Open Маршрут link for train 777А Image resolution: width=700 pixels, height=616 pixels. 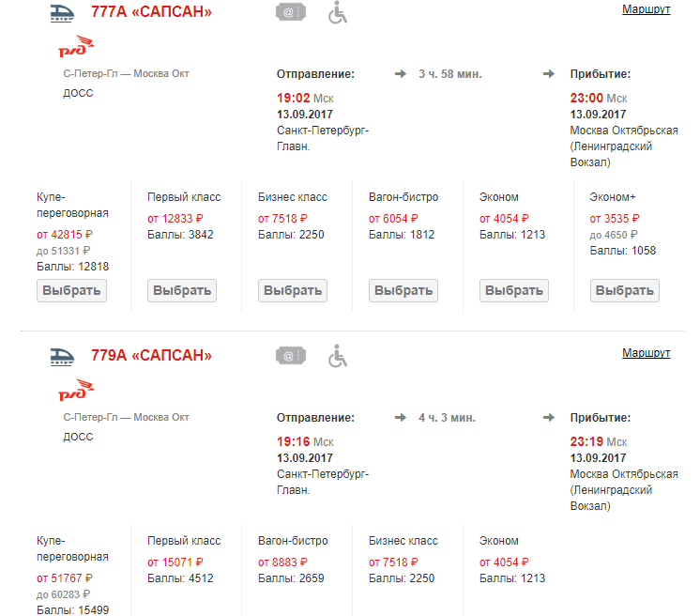point(646,9)
